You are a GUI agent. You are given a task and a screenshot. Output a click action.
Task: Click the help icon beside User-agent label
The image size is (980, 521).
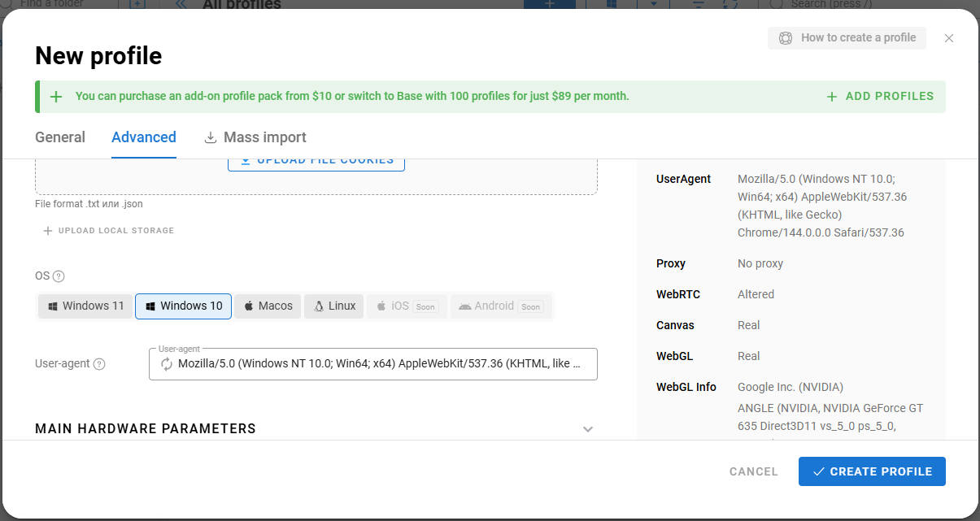(x=98, y=363)
